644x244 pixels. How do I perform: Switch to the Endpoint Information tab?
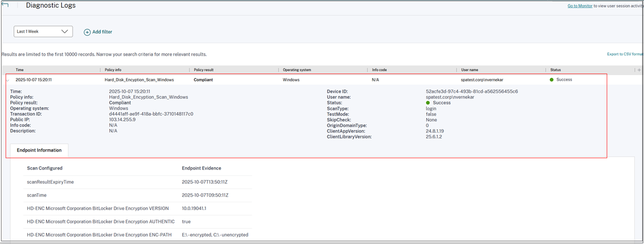click(x=39, y=150)
